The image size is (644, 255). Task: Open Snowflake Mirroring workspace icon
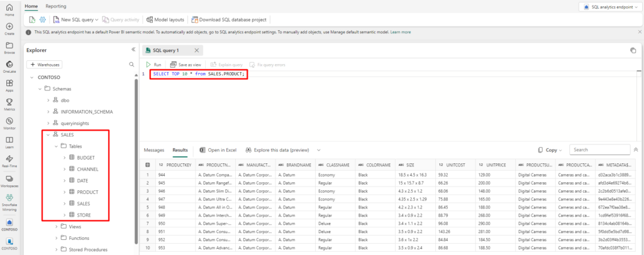tap(9, 202)
